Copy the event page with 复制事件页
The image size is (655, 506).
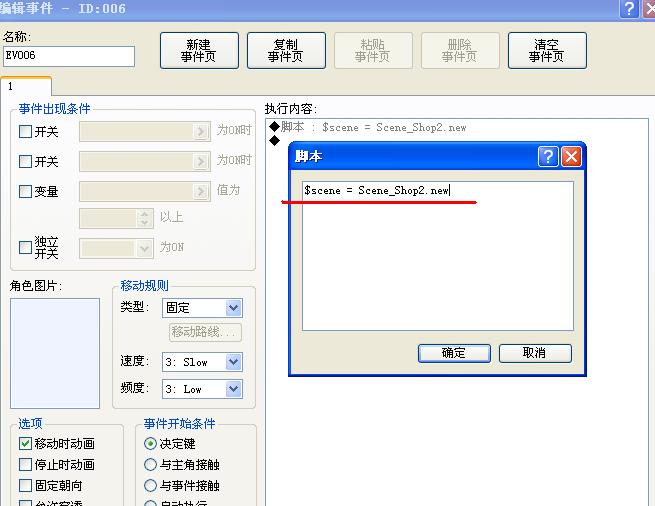click(x=286, y=51)
